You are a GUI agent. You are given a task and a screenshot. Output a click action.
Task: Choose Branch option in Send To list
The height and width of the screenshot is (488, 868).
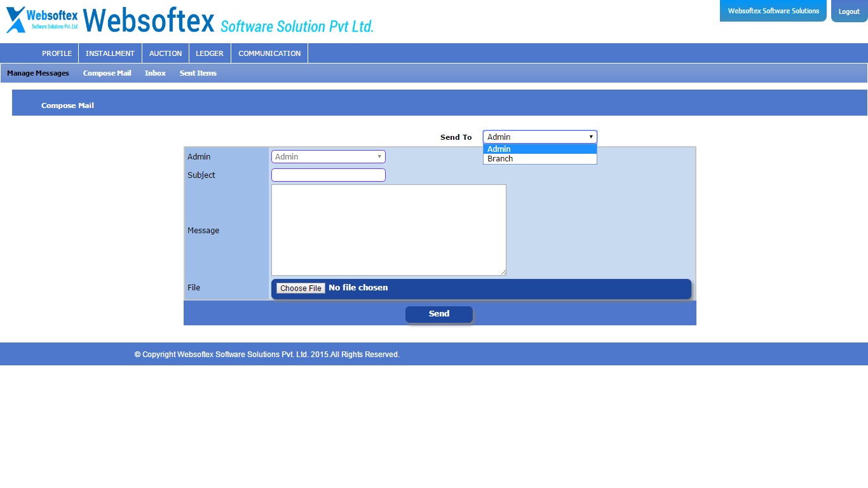coord(540,159)
